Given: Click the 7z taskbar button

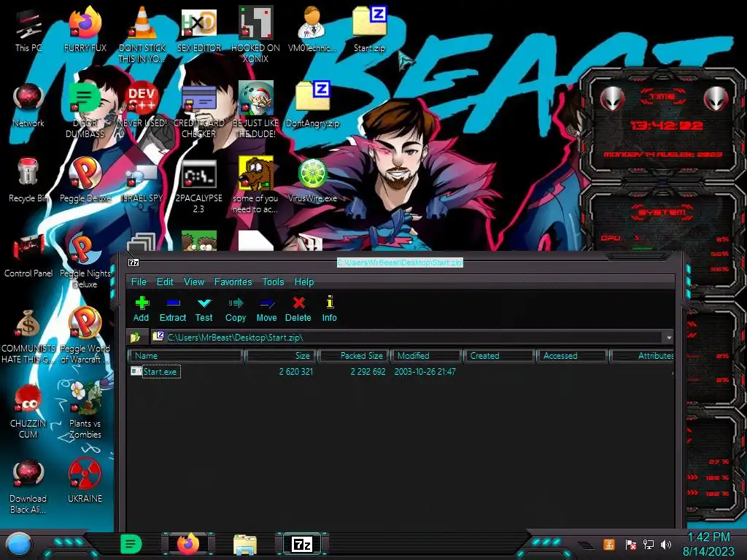Looking at the screenshot, I should click(302, 544).
